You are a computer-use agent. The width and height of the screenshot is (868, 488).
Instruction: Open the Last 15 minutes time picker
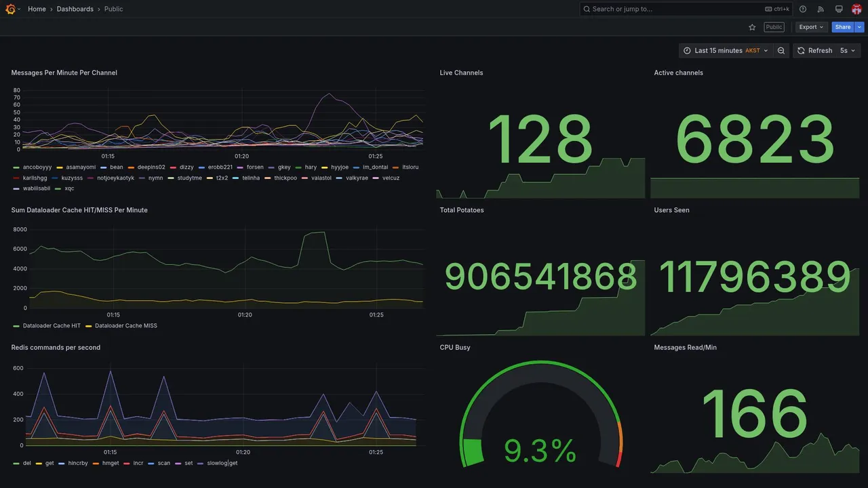coord(726,51)
